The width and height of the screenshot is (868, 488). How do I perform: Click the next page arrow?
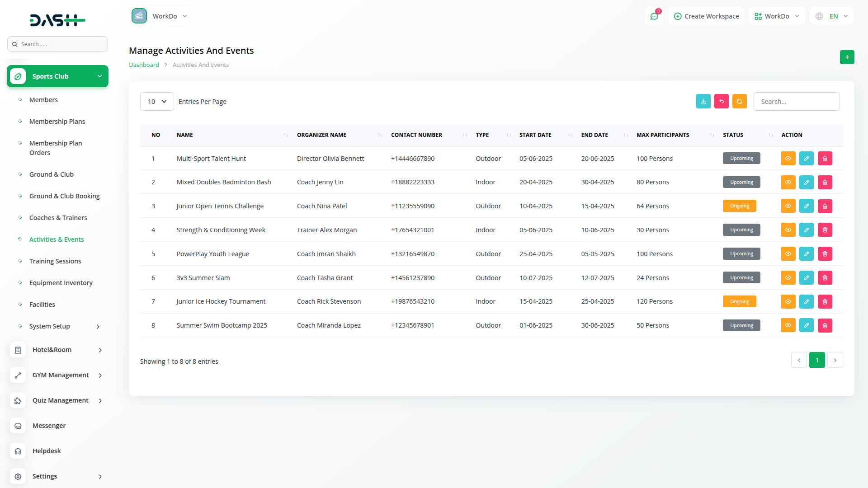835,360
